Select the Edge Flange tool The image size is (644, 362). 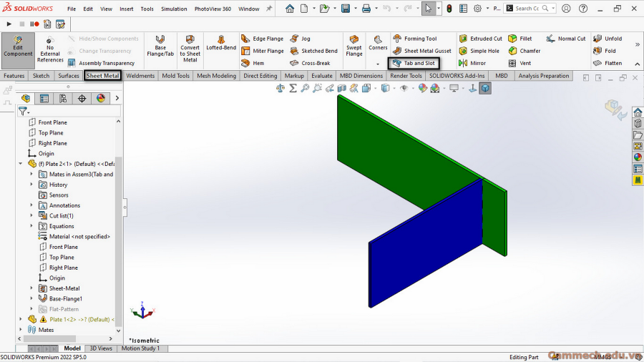(x=262, y=39)
